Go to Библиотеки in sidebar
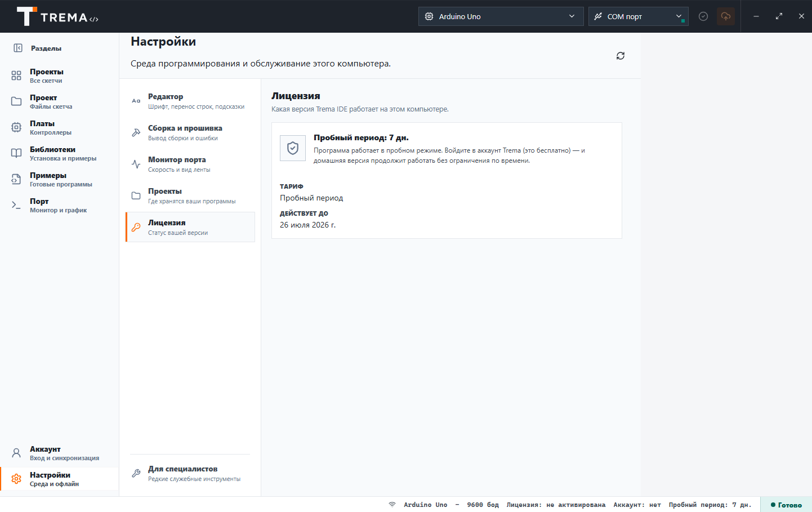Screen dimensions: 812x512 pos(59,153)
